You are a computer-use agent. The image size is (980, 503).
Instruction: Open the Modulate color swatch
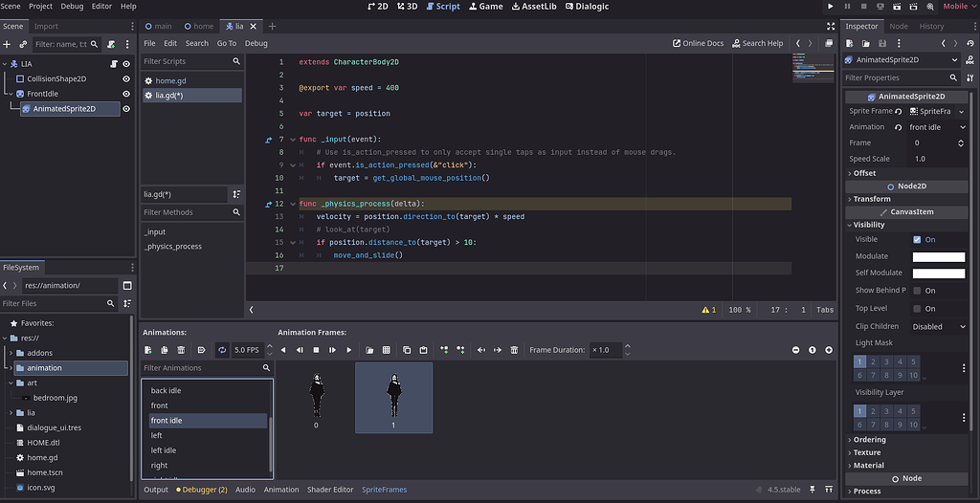939,257
